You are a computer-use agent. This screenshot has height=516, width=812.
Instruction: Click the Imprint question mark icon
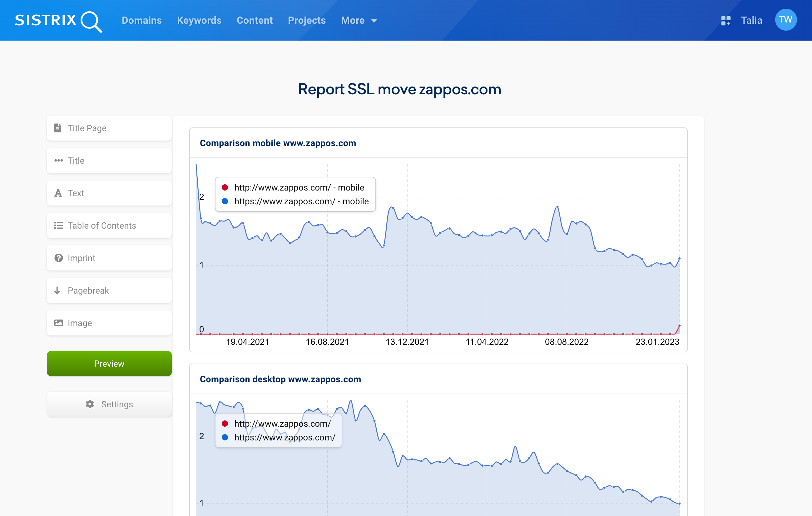pos(59,258)
